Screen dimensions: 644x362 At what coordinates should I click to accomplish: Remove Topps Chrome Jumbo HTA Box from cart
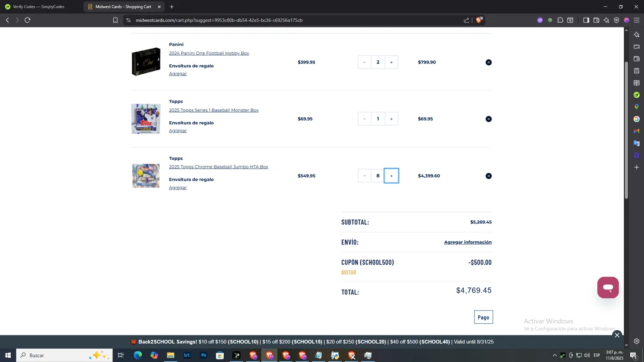(x=489, y=176)
